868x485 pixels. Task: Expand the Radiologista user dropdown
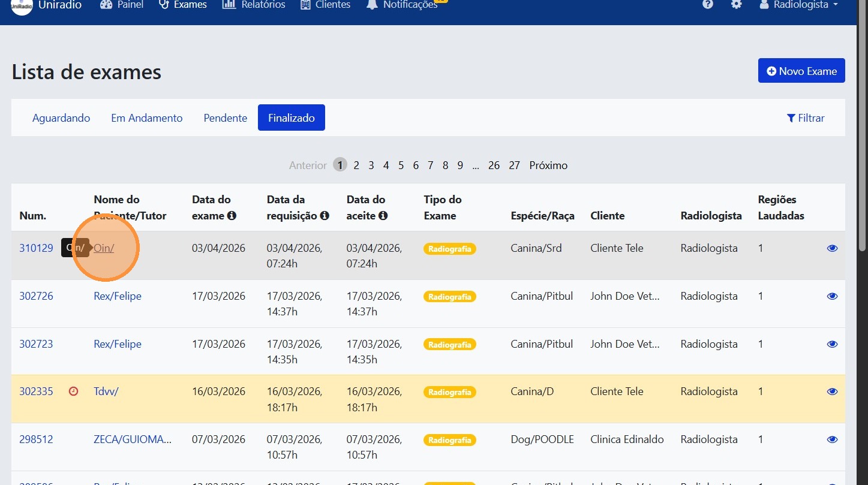point(798,5)
